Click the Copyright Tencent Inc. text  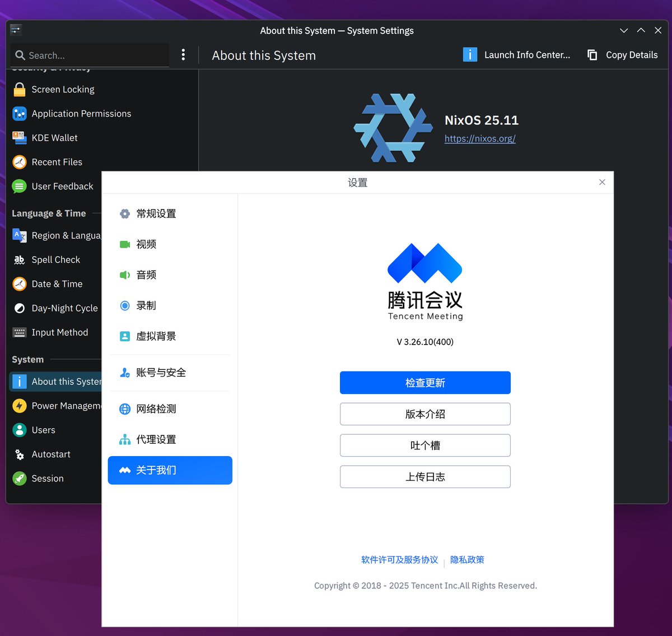[x=425, y=586]
